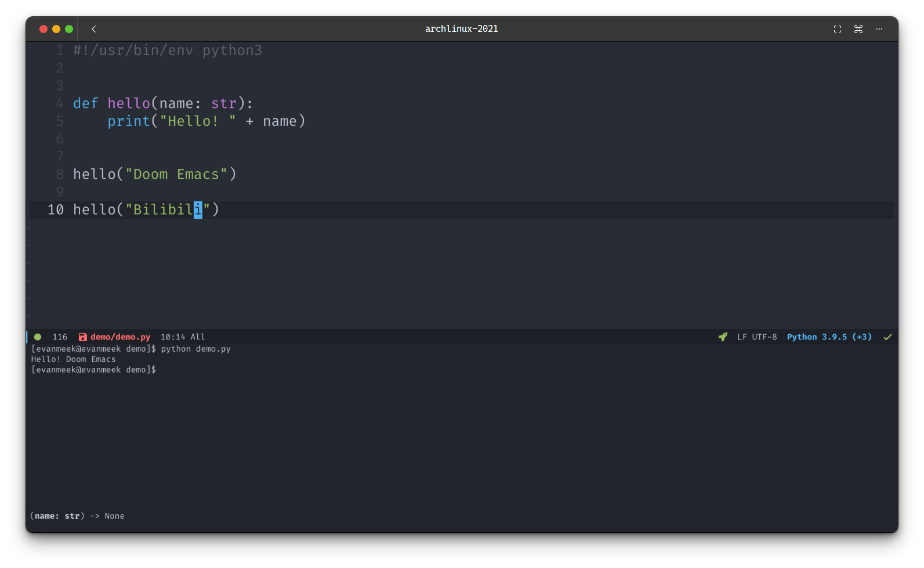The image size is (924, 568).
Task: Click the shebang line #!/usr/bin/env python3
Action: coord(168,50)
